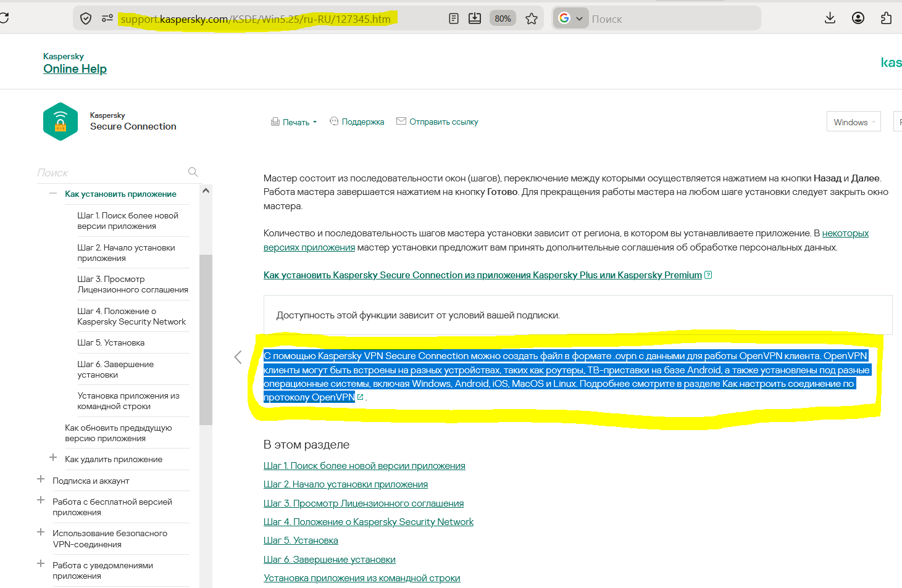Image resolution: width=902 pixels, height=588 pixels.
Task: Open content link Установка приложения из командной строки
Action: (362, 578)
